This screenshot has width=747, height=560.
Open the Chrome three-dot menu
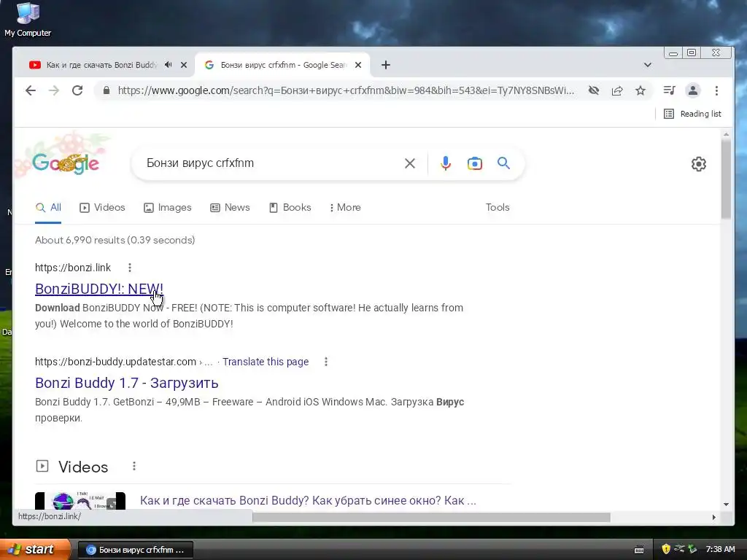tap(716, 90)
